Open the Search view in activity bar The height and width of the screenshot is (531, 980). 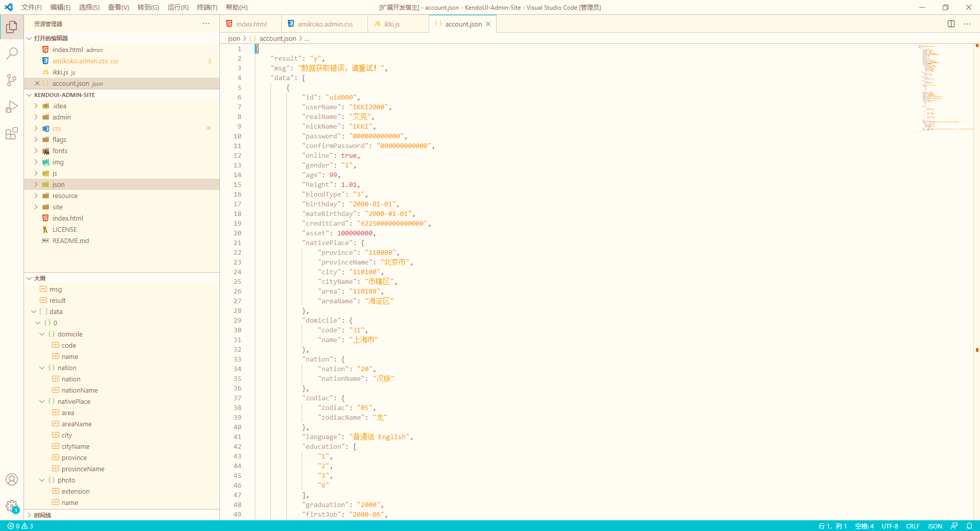coord(12,53)
